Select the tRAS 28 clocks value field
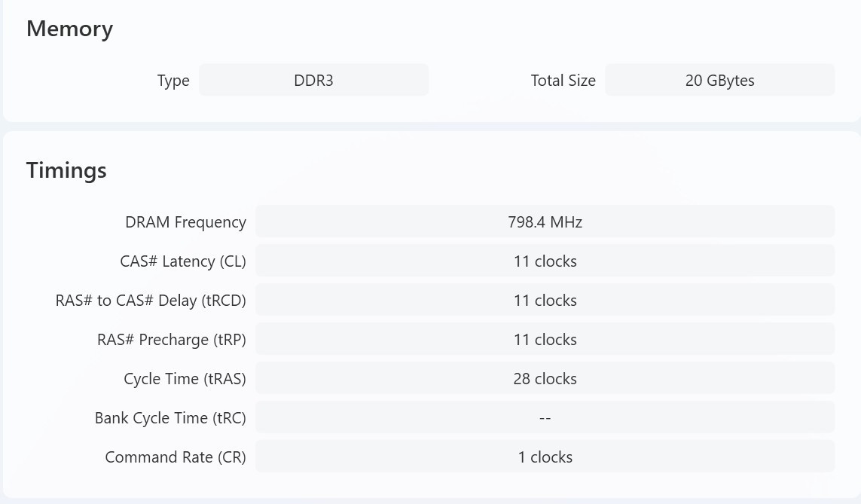Viewport: 861px width, 504px height. point(545,378)
